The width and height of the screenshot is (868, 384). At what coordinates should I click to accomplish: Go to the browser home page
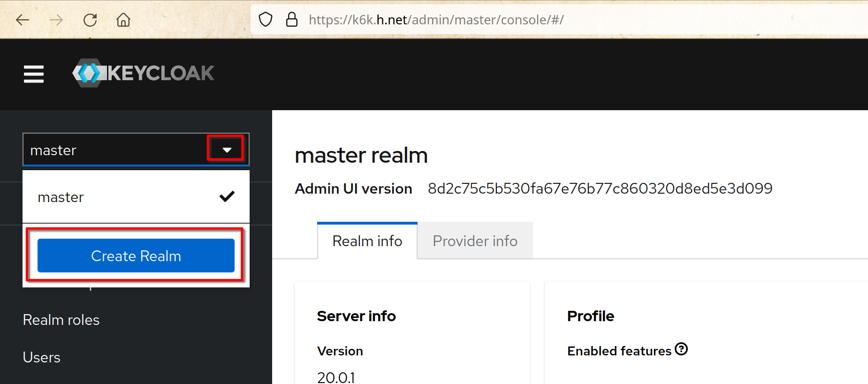[x=123, y=20]
